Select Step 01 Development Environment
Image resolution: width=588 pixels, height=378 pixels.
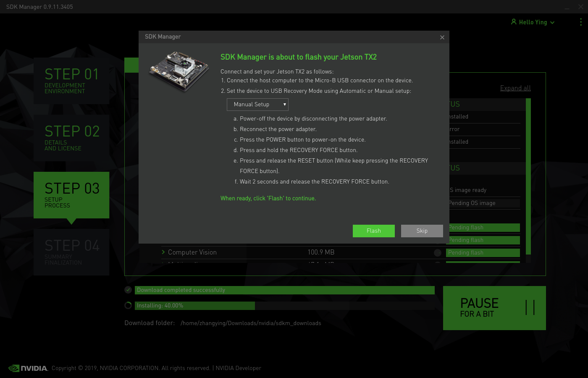(71, 81)
